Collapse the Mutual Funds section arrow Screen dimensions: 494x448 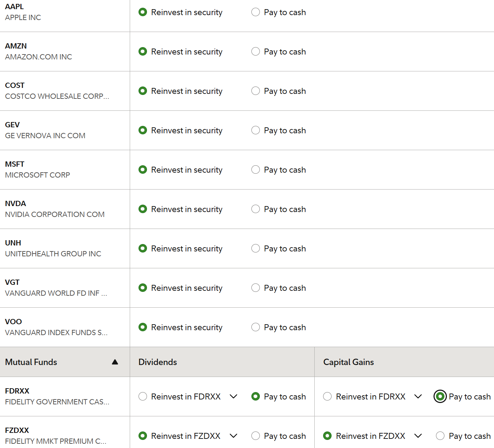[115, 362]
